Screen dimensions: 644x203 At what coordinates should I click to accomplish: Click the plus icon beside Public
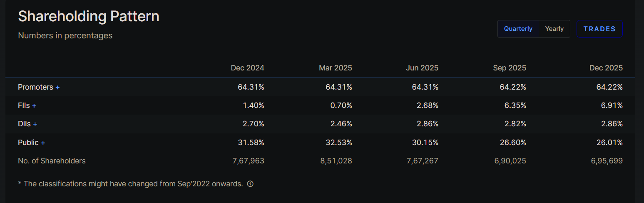43,143
